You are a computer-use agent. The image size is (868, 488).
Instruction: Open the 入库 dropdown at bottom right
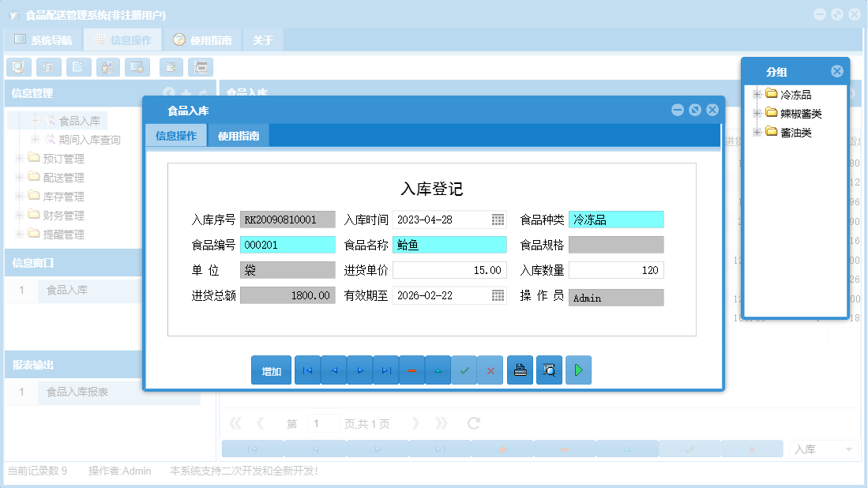coord(821,448)
